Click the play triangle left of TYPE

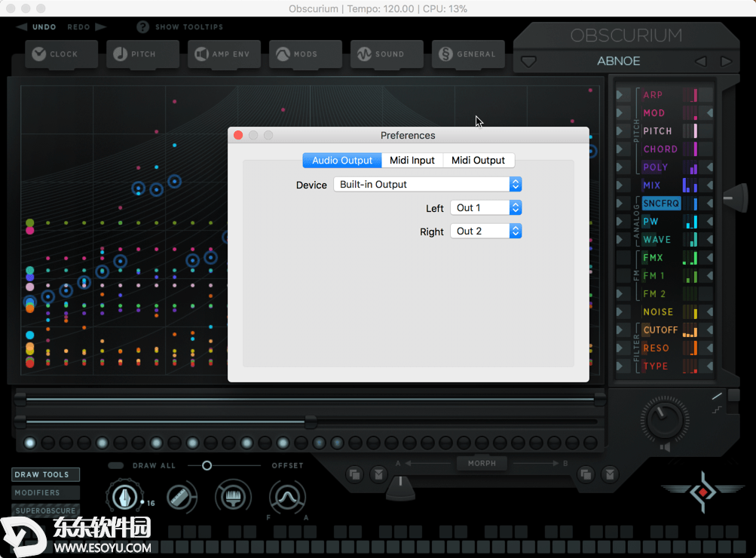(620, 366)
